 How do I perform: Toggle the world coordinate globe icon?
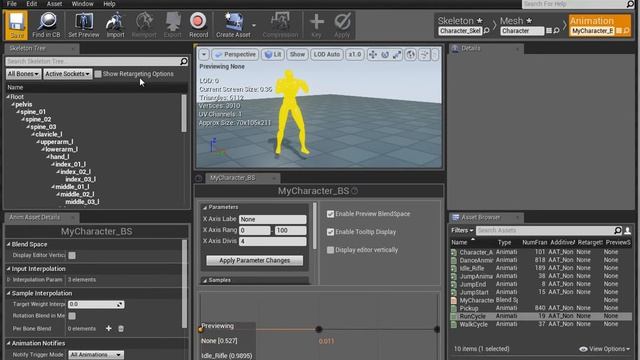click(411, 54)
